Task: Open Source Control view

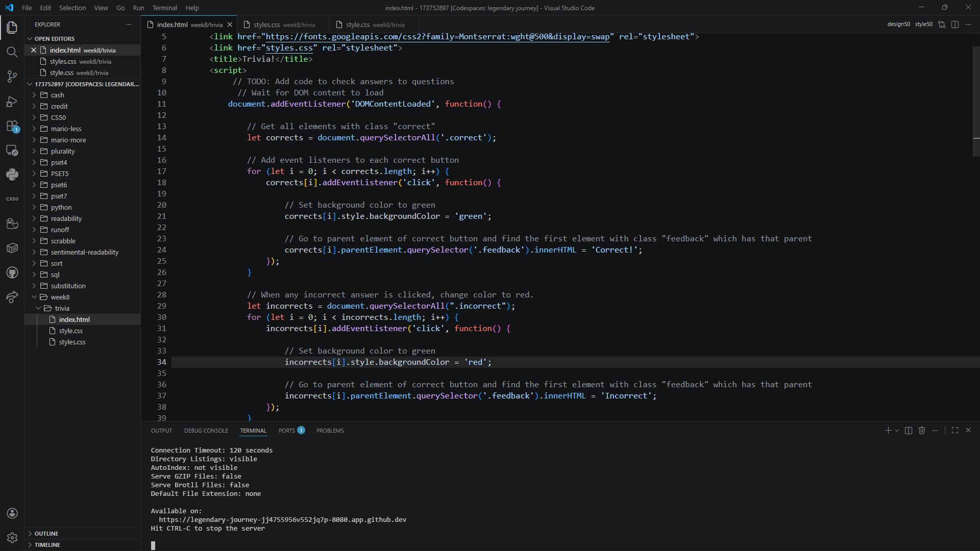Action: [x=12, y=77]
